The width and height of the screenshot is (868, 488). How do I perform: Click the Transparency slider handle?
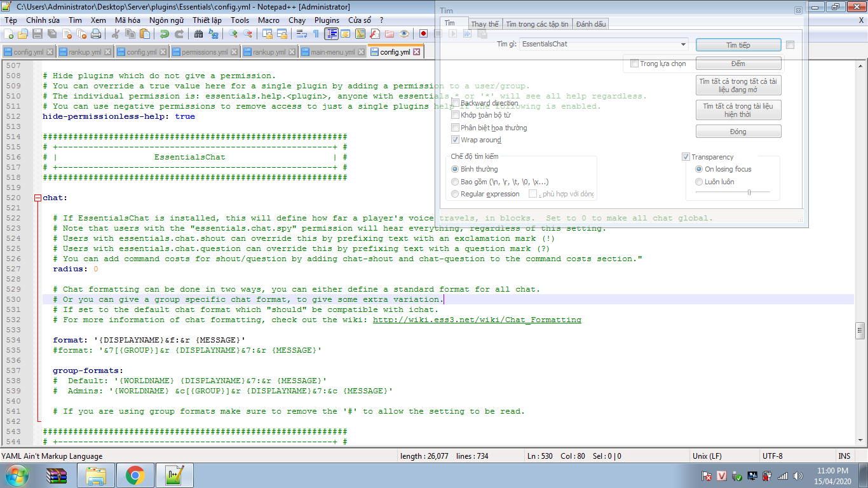pos(749,192)
